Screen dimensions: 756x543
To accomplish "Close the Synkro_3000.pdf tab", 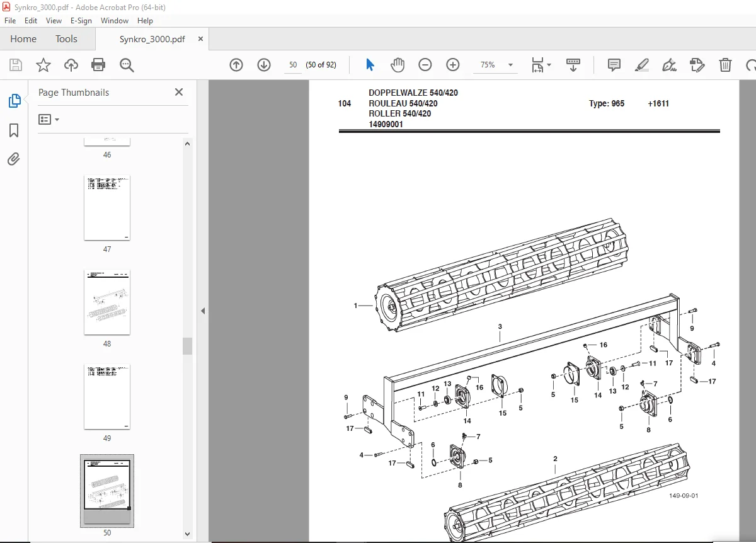I will 200,38.
